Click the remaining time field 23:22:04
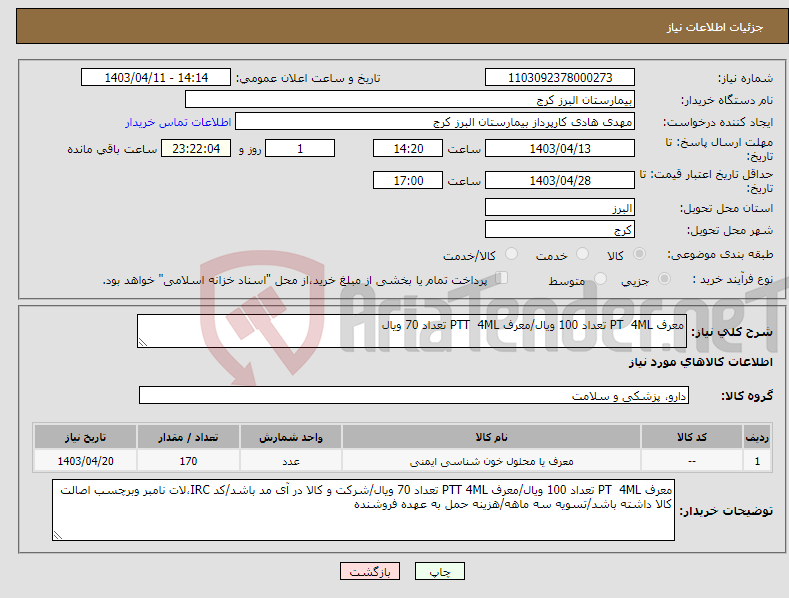 196,148
